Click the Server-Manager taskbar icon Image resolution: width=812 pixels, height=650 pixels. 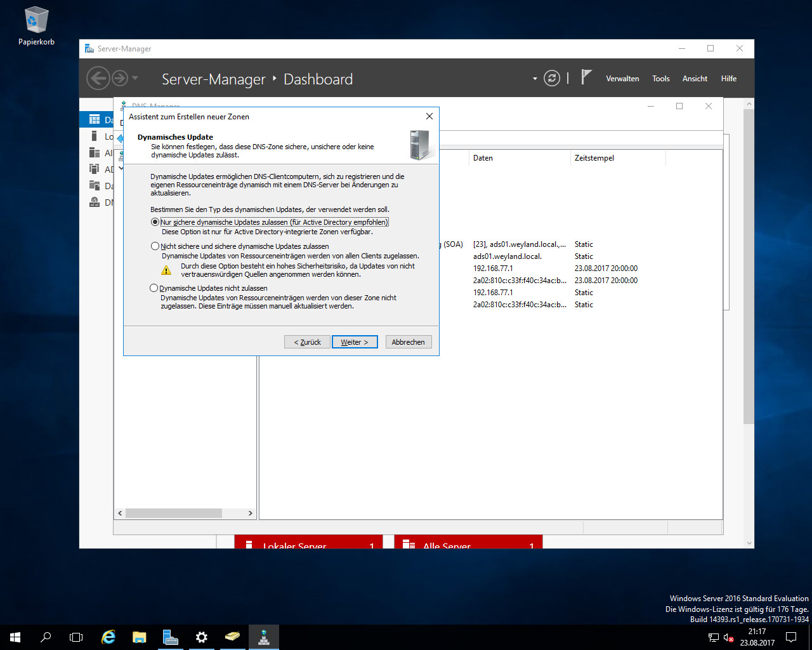coord(170,637)
